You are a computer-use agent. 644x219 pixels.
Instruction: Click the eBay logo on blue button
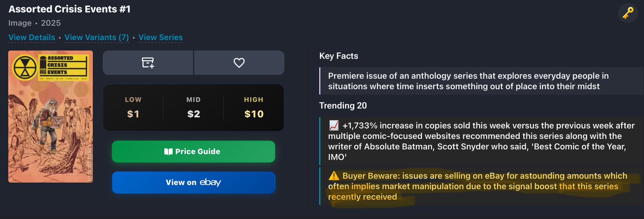click(x=210, y=182)
